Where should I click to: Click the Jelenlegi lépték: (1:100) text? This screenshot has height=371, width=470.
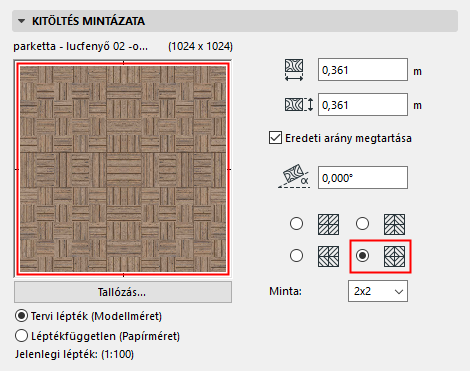[x=74, y=354]
